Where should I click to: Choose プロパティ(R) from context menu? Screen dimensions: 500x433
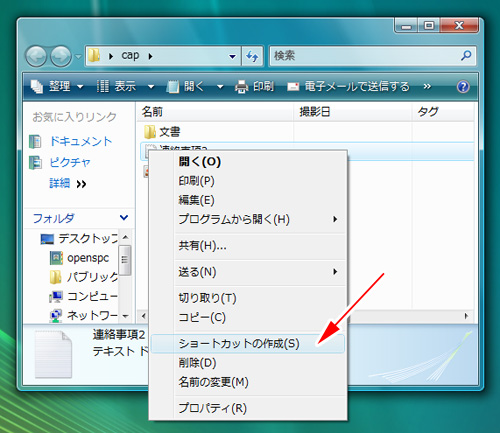coord(247,408)
